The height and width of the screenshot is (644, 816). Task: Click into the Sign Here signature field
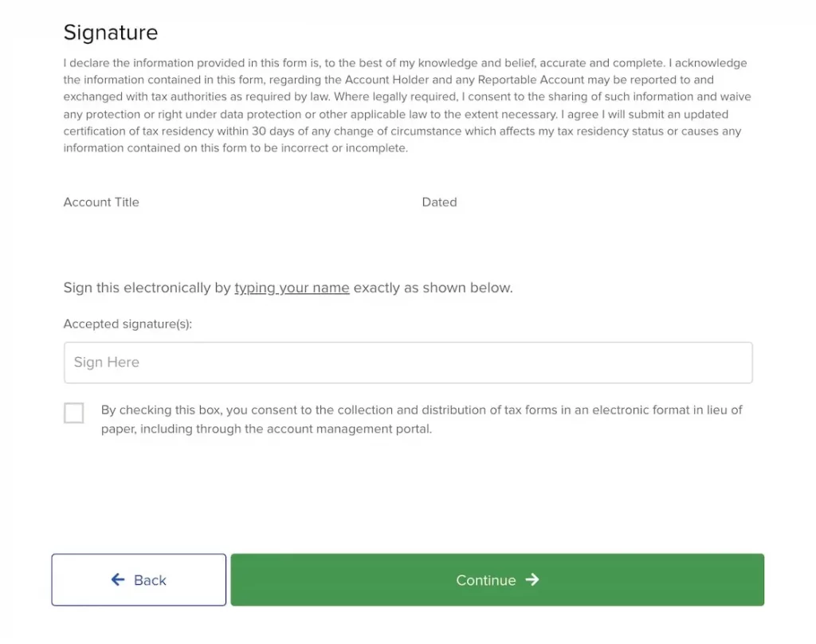pos(408,363)
